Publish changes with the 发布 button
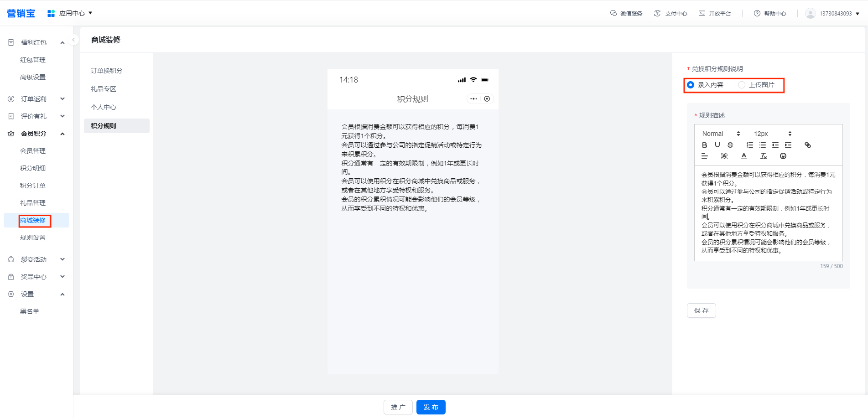868x419 pixels. coord(431,407)
